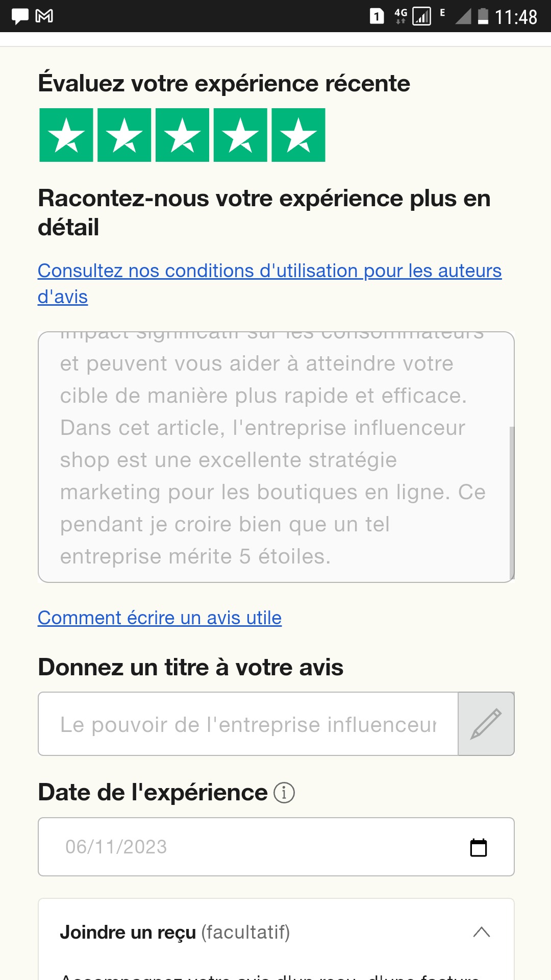Click the date field showing 06/11/2023
The width and height of the screenshot is (551, 980).
(x=255, y=847)
